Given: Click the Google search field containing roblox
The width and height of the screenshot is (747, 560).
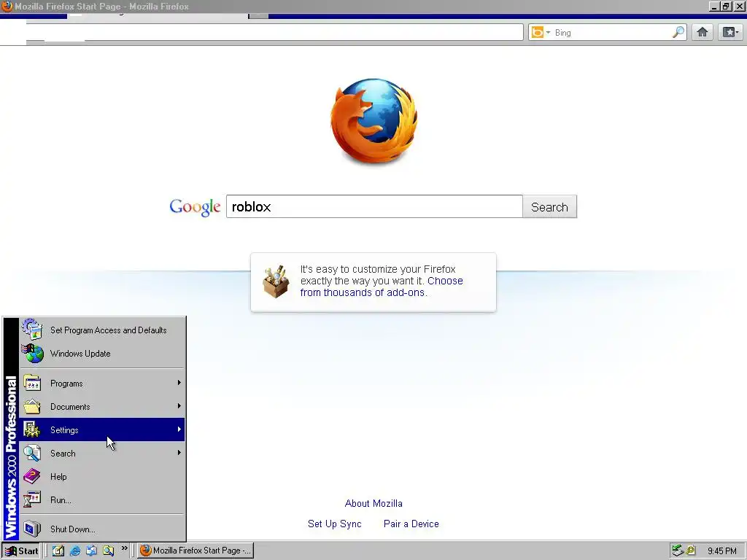Looking at the screenshot, I should click(374, 206).
